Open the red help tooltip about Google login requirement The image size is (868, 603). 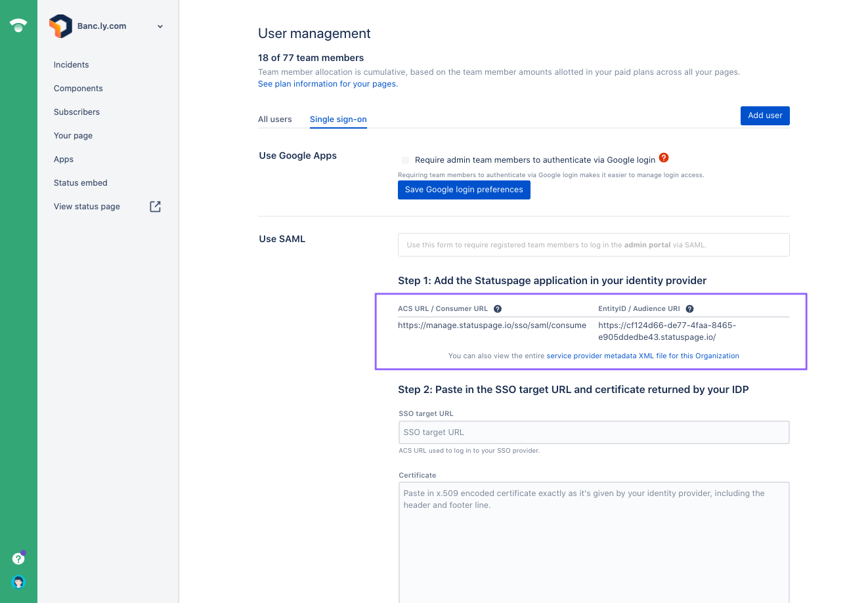663,157
